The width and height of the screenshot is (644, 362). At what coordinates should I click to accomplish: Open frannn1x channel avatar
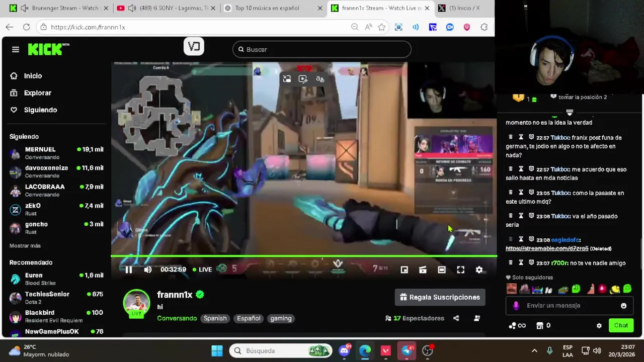(136, 303)
